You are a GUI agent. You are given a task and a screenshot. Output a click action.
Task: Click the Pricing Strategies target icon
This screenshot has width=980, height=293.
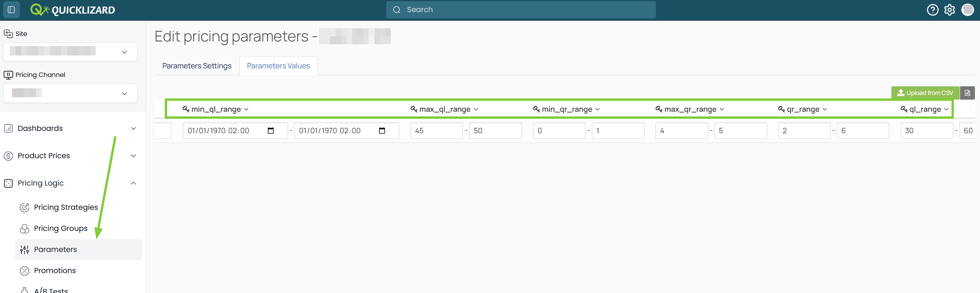pyautogui.click(x=25, y=207)
